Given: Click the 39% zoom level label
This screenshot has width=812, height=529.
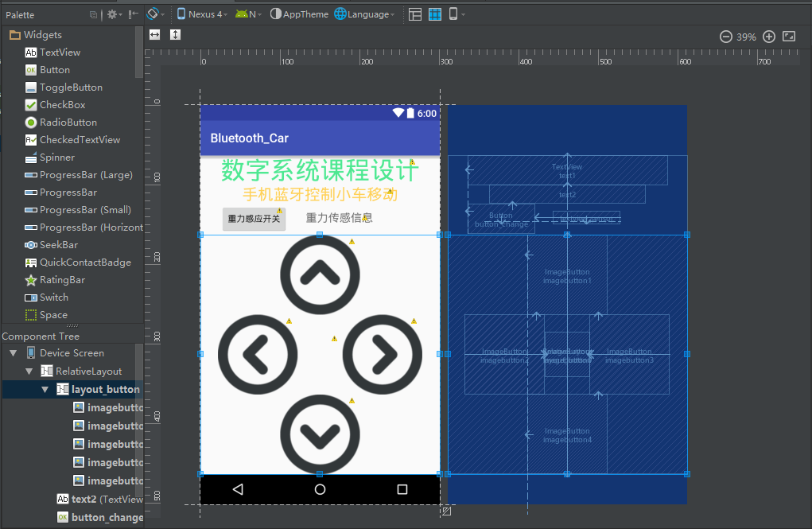Looking at the screenshot, I should click(x=746, y=37).
